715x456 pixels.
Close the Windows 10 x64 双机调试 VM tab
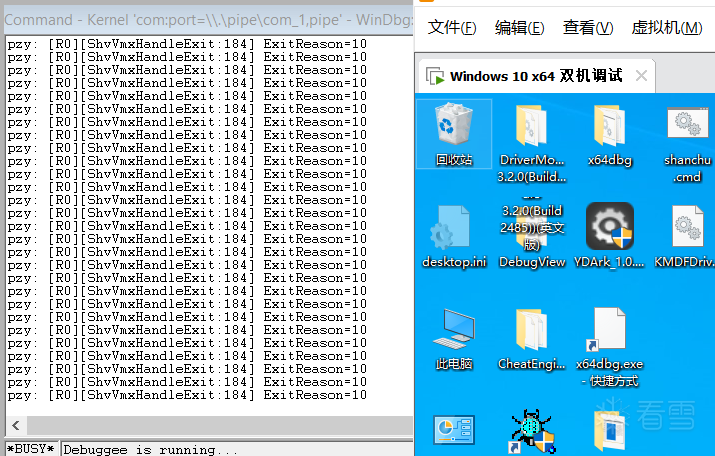pyautogui.click(x=641, y=76)
